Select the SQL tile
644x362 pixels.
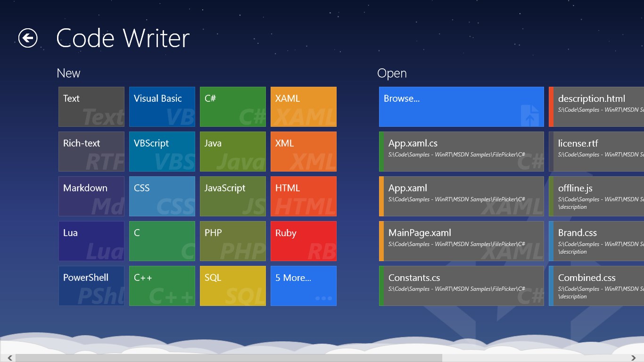233,286
